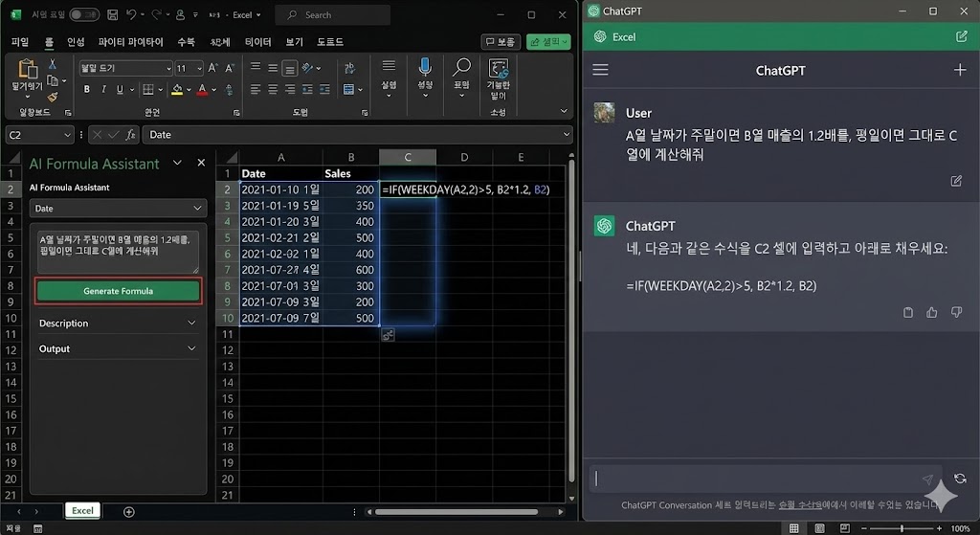Open the Merge cells dropdown
The width and height of the screenshot is (980, 535).
point(360,89)
